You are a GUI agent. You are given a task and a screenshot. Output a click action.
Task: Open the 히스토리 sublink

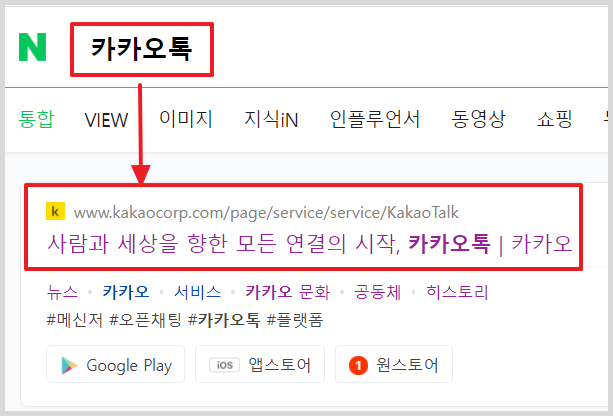click(457, 292)
